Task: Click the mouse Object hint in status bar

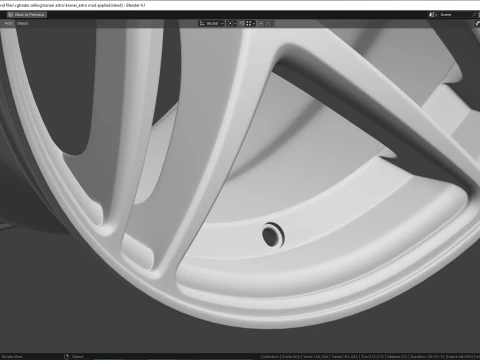Action: (x=74, y=357)
